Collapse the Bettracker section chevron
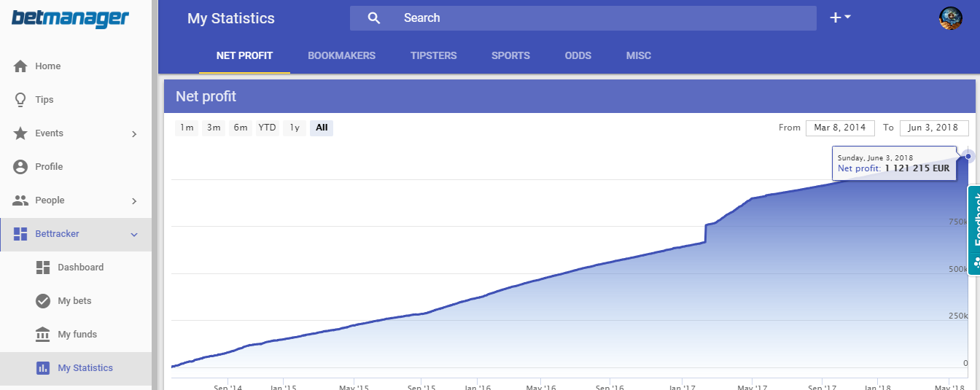 pyautogui.click(x=134, y=234)
